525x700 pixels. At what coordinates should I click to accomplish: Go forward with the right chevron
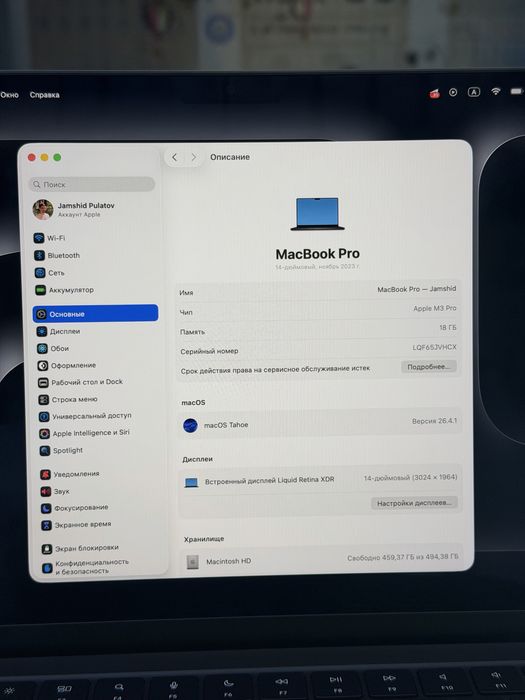pyautogui.click(x=193, y=157)
